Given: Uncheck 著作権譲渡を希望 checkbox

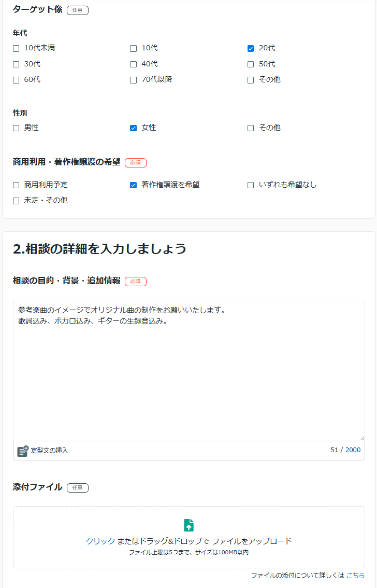Looking at the screenshot, I should click(x=133, y=185).
